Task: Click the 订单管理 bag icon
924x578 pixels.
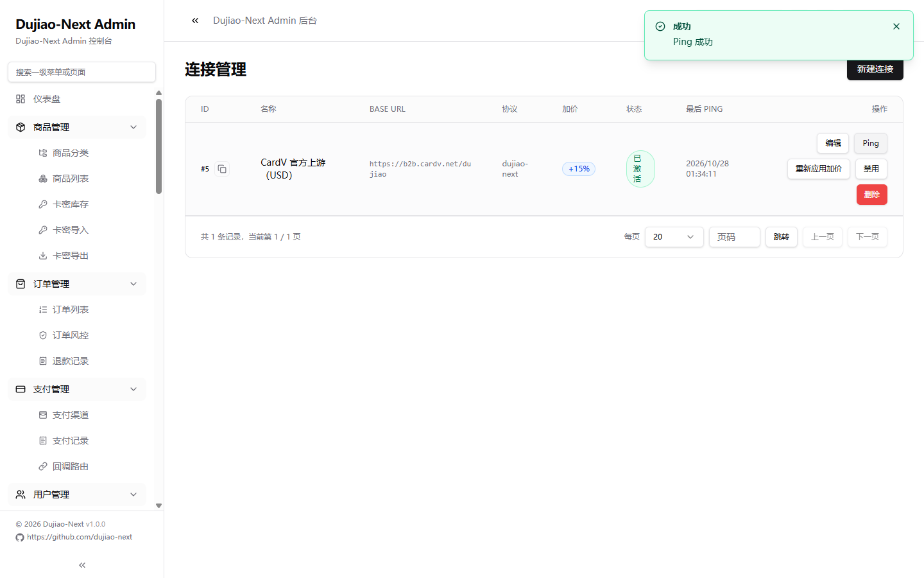Action: point(21,284)
